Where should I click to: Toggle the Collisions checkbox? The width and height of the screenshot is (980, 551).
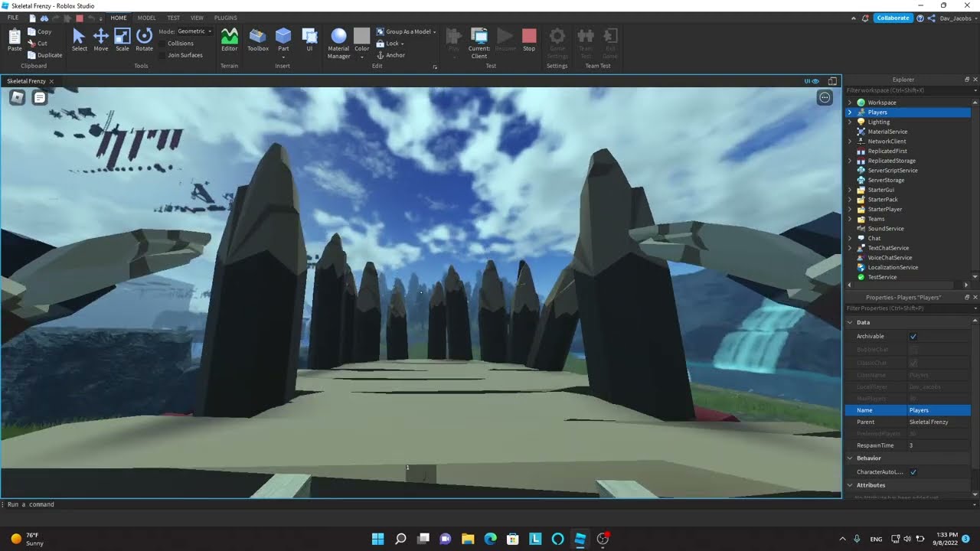click(162, 44)
